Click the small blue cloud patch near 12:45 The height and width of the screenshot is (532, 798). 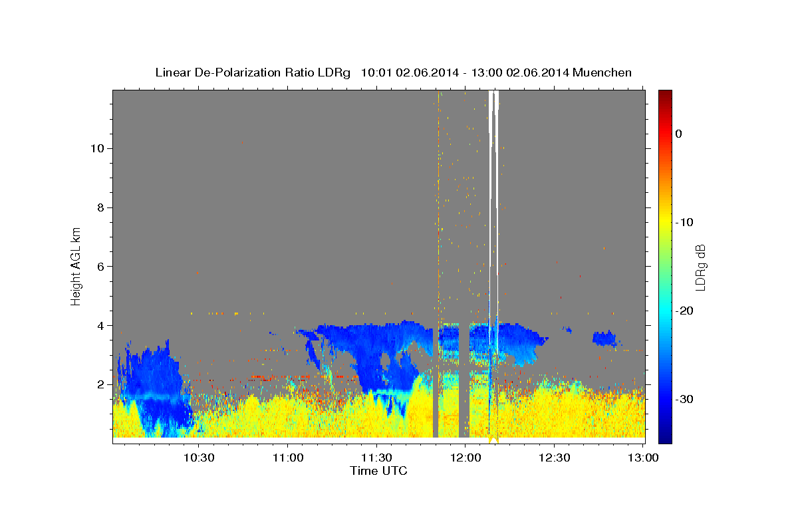[x=604, y=338]
